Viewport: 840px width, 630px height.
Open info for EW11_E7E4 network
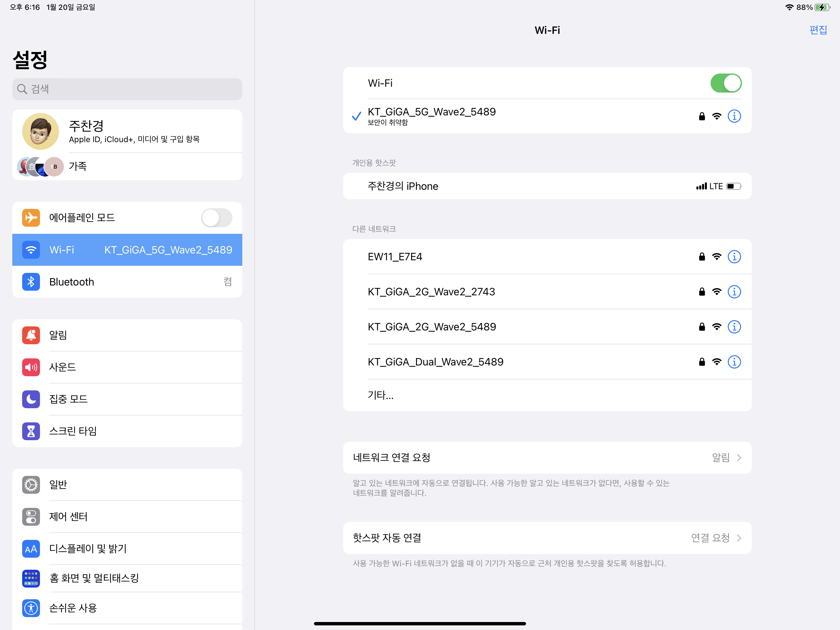[x=734, y=257]
